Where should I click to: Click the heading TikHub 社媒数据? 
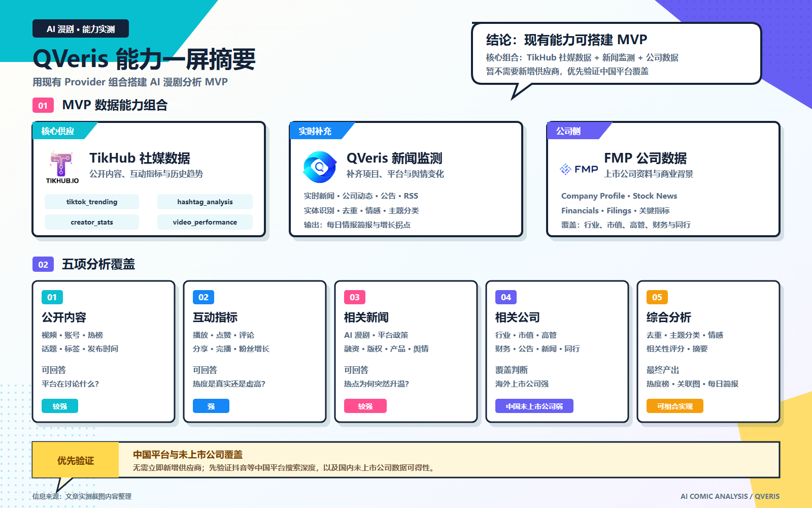pos(140,158)
